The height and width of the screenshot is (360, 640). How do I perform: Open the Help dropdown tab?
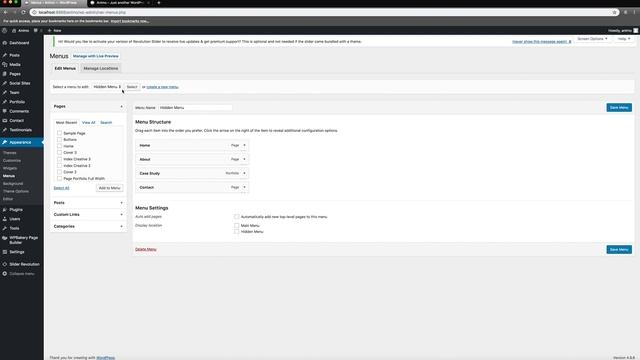[x=624, y=39]
